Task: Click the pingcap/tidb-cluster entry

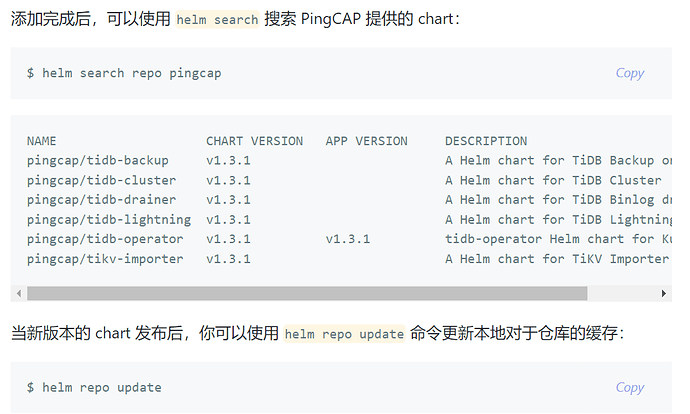Action: click(101, 180)
